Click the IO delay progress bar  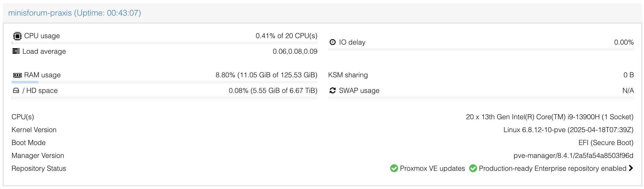pyautogui.click(x=481, y=49)
